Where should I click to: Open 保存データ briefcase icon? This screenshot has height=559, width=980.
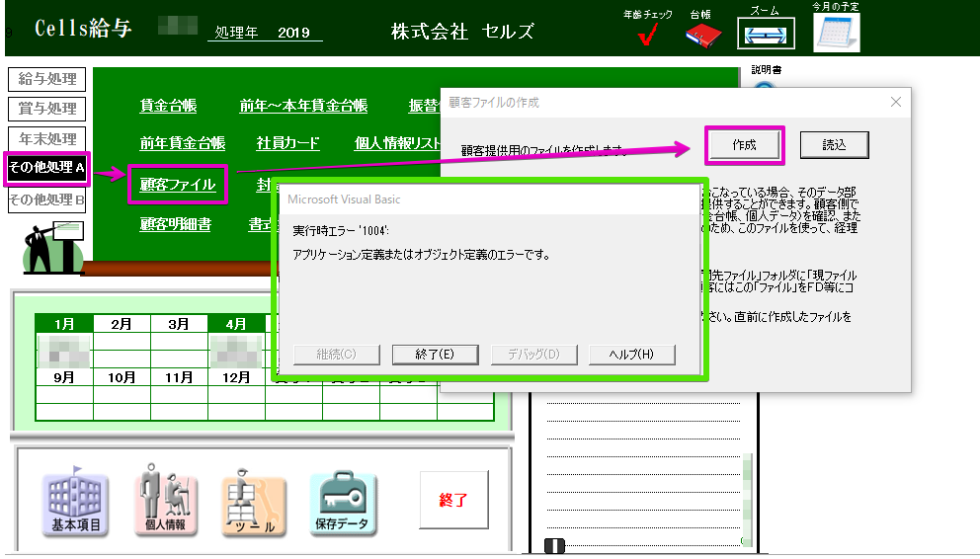pos(344,505)
